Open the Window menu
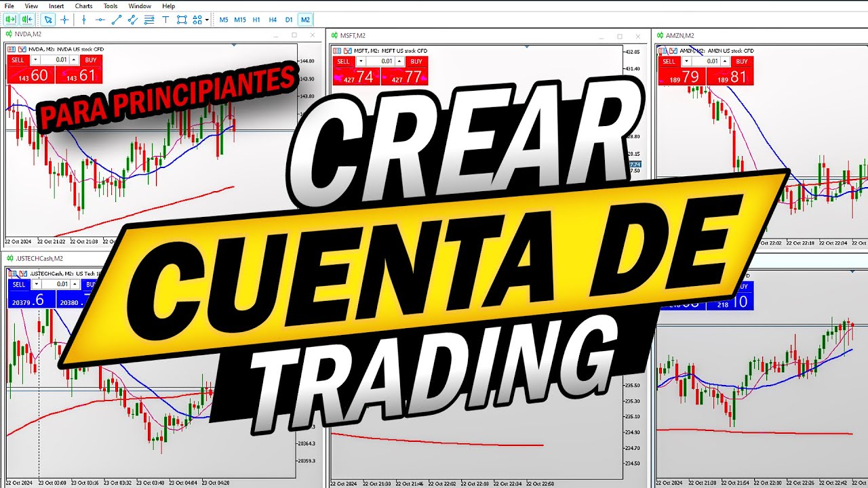This screenshot has width=868, height=488. coord(140,6)
